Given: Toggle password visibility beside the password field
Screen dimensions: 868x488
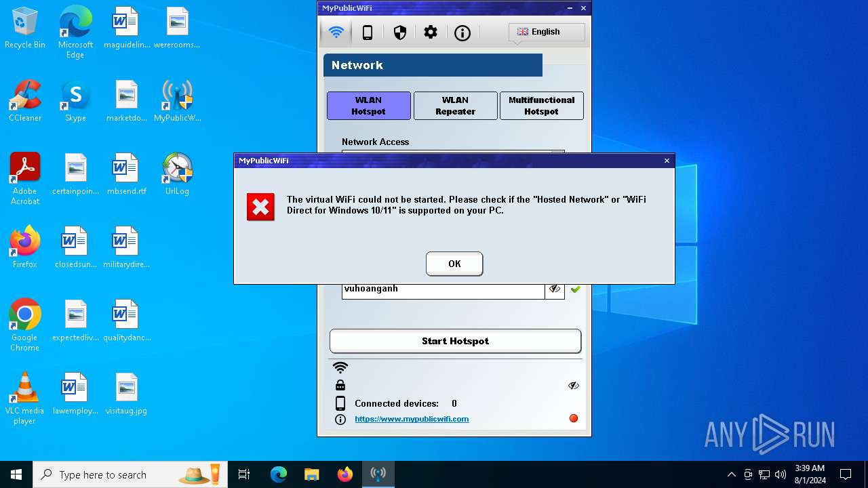Looking at the screenshot, I should click(555, 289).
